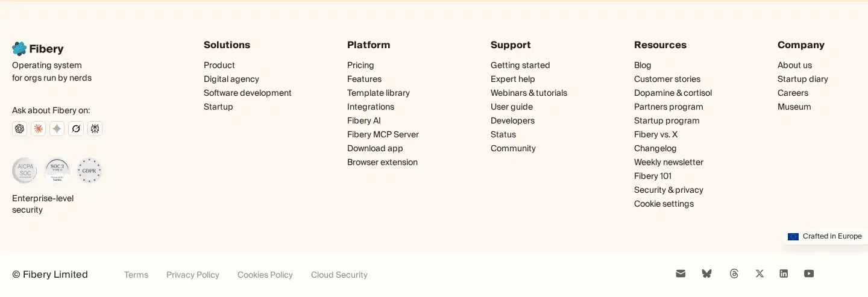Open Fibery MCP Server page

coord(383,134)
